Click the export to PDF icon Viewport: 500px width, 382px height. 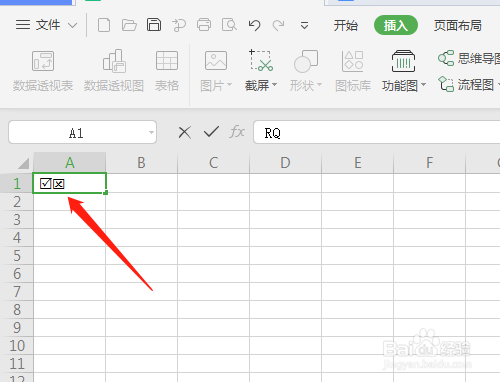pyautogui.click(x=179, y=25)
